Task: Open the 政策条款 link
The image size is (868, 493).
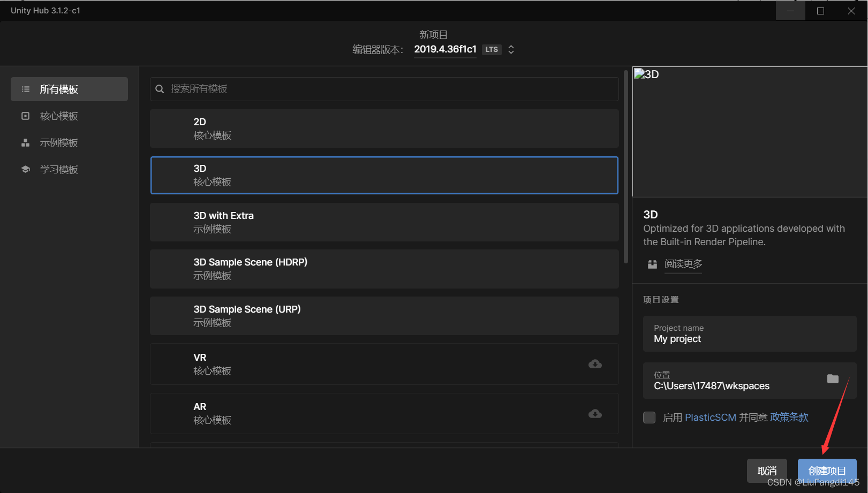Action: (789, 418)
